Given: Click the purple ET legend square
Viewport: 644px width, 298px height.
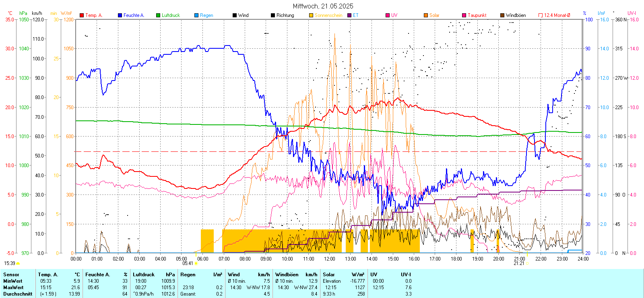Looking at the screenshot, I should [349, 15].
